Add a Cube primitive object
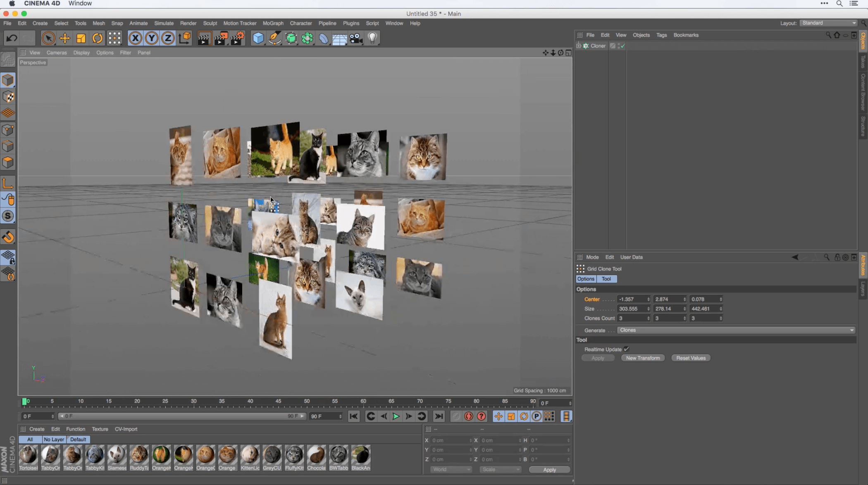Viewport: 868px width, 485px height. click(x=258, y=38)
